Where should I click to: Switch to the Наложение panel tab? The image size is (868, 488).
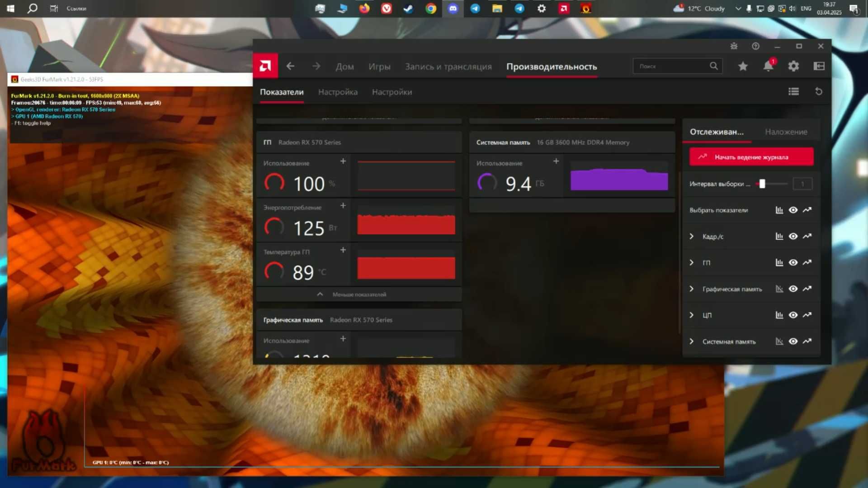click(786, 132)
